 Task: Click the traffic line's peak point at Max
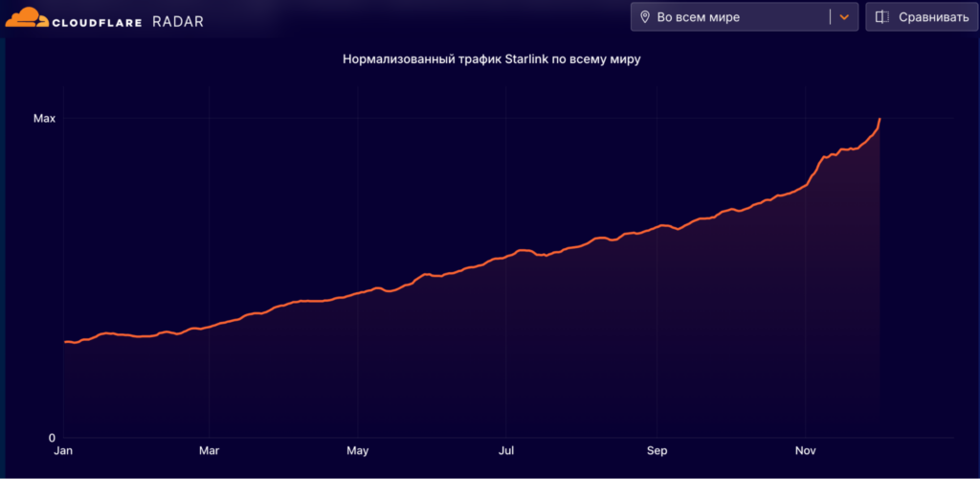click(880, 118)
